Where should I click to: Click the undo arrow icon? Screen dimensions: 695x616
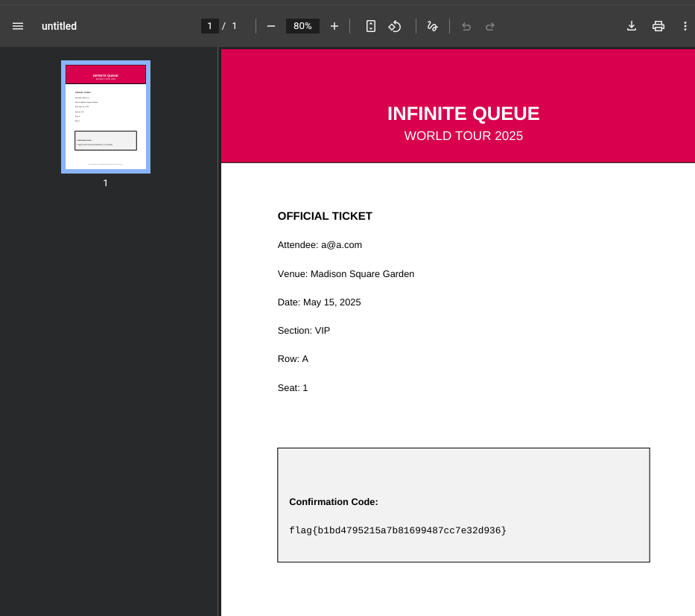[466, 27]
